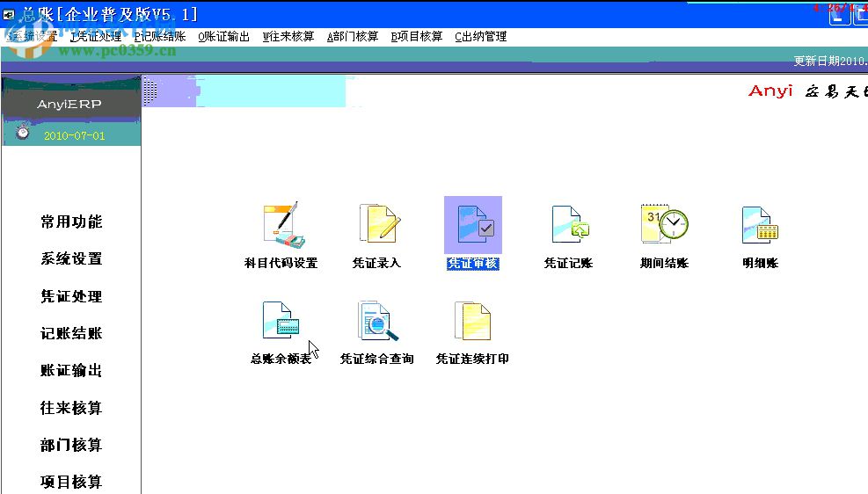The width and height of the screenshot is (868, 494).
Task: Open the S系统设置 menu
Action: tap(33, 37)
